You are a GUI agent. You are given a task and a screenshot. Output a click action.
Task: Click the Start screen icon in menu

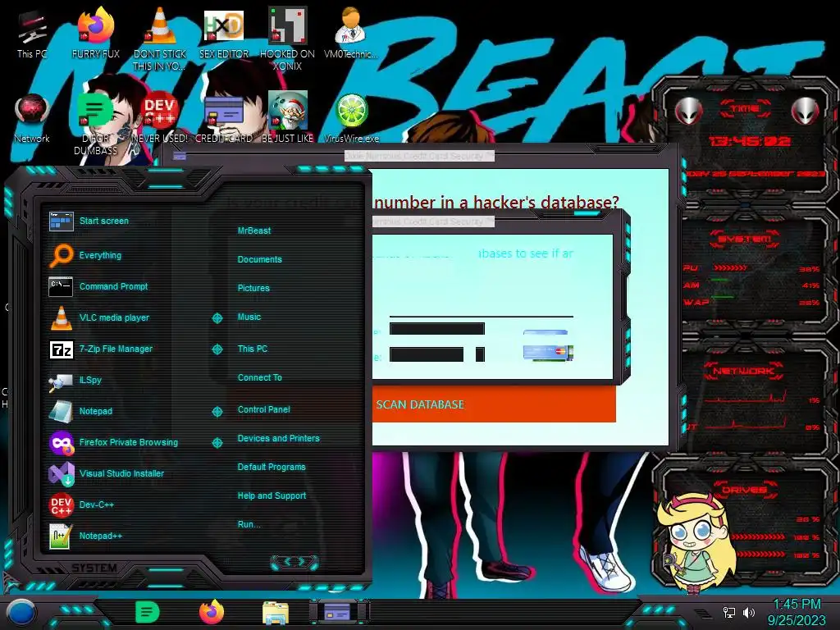61,221
